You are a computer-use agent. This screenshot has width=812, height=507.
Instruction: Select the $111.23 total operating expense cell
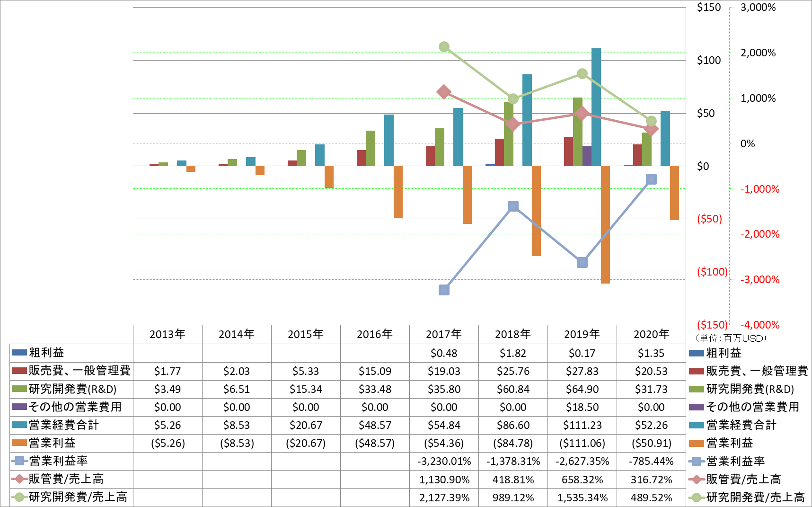point(582,425)
